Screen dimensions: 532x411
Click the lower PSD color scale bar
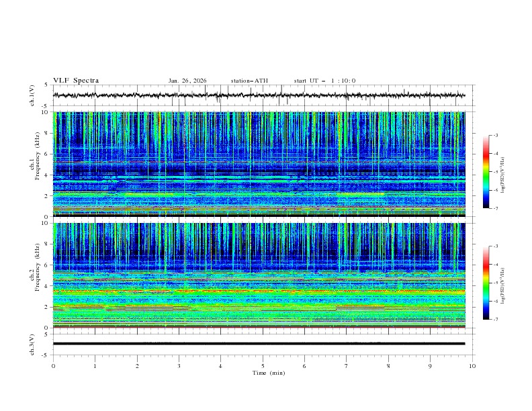point(486,283)
